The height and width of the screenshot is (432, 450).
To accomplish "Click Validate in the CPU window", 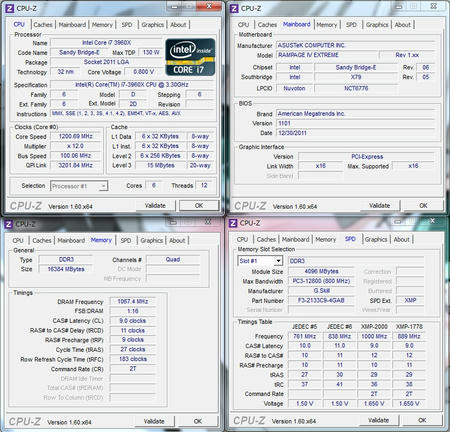I will 155,205.
